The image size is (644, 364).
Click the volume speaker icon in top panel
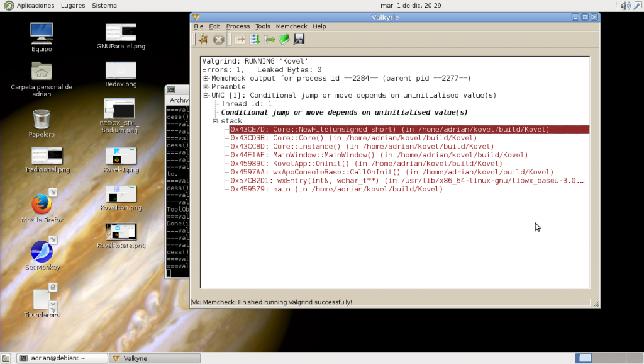[625, 5]
